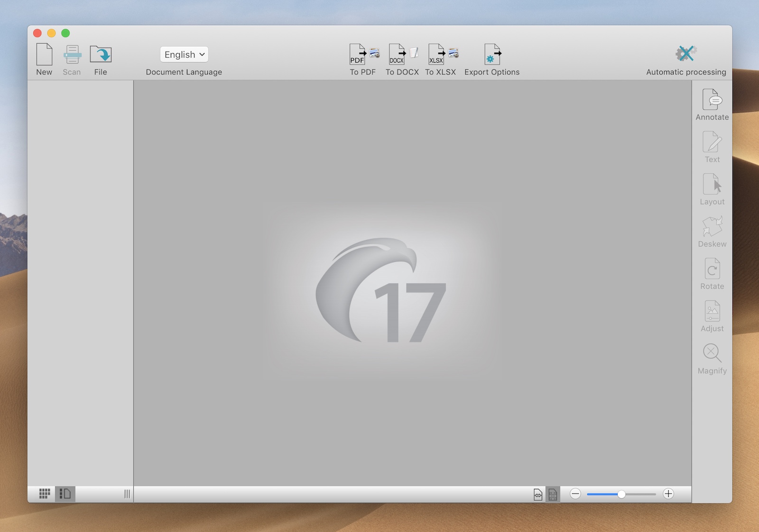759x532 pixels.
Task: Maximize the window with green button
Action: [x=65, y=33]
